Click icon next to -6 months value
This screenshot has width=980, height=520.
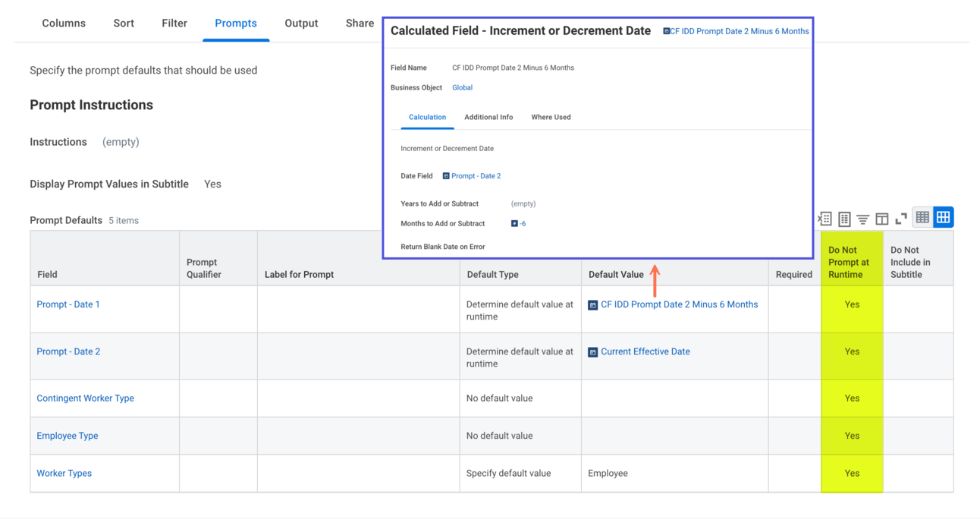click(514, 224)
